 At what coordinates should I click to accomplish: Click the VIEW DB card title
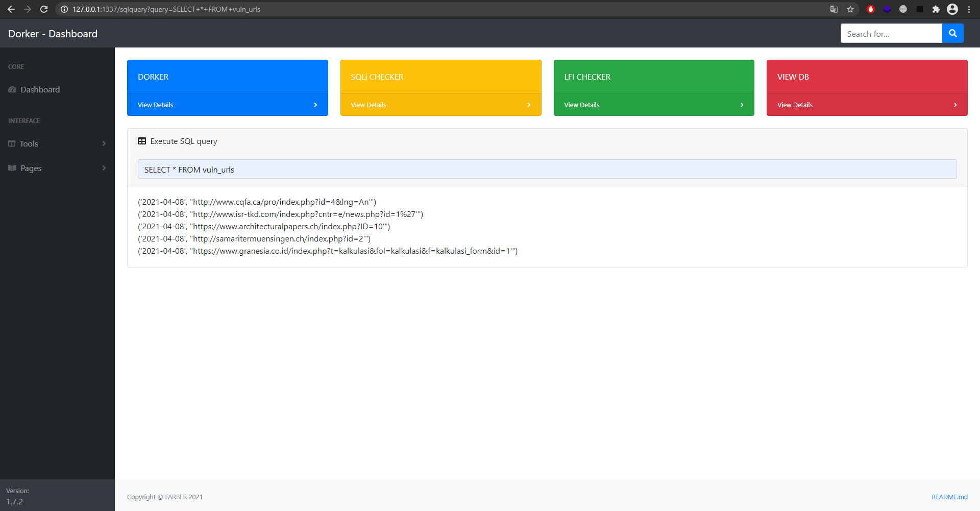(793, 77)
